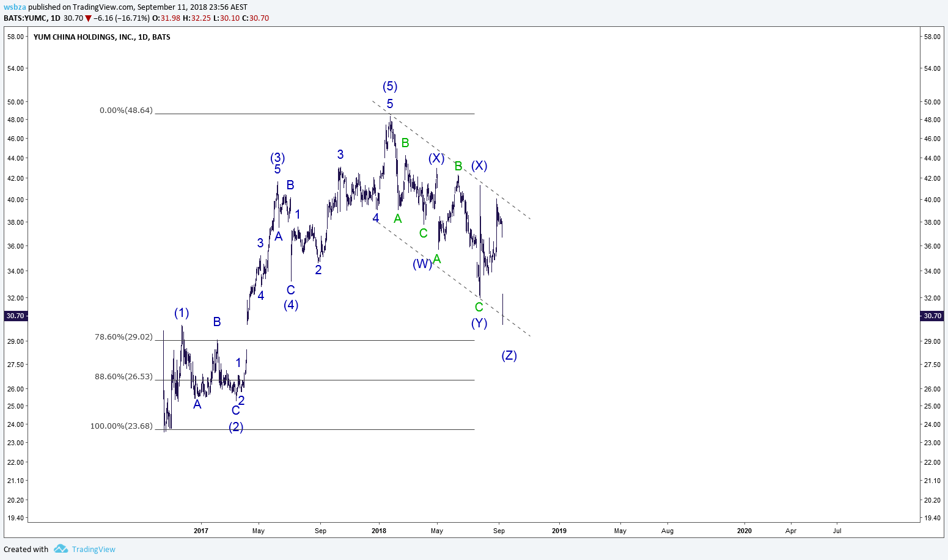The image size is (948, 560).
Task: Click the wsbza author name link
Action: (x=15, y=7)
